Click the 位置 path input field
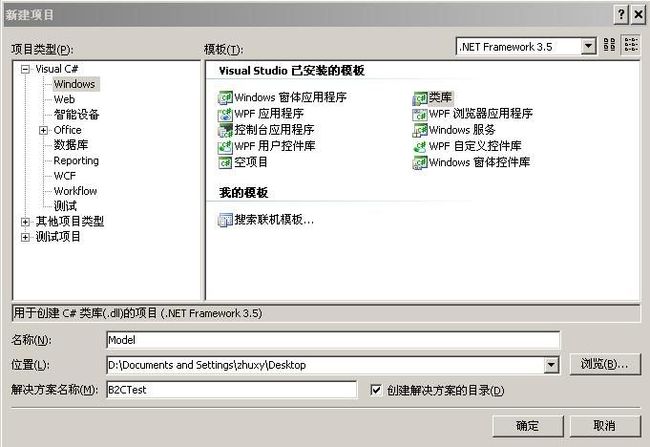 click(x=326, y=365)
